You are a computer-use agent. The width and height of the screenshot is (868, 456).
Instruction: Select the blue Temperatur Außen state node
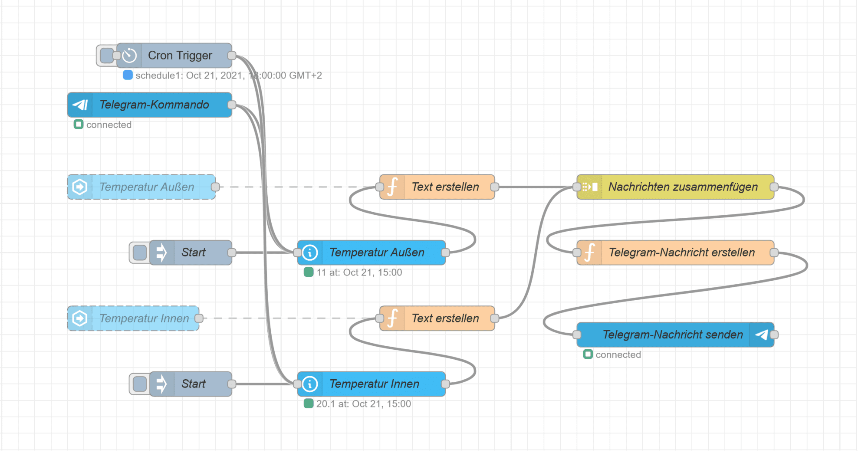tap(372, 253)
